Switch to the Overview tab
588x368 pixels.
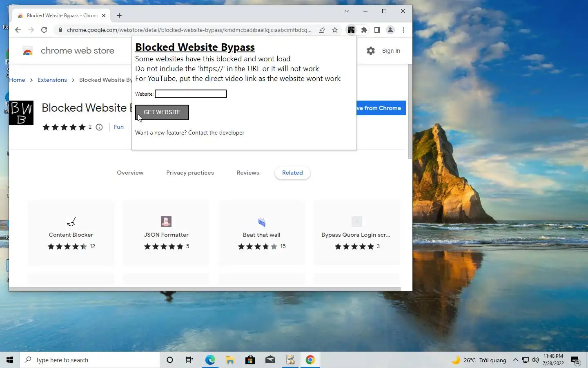130,173
